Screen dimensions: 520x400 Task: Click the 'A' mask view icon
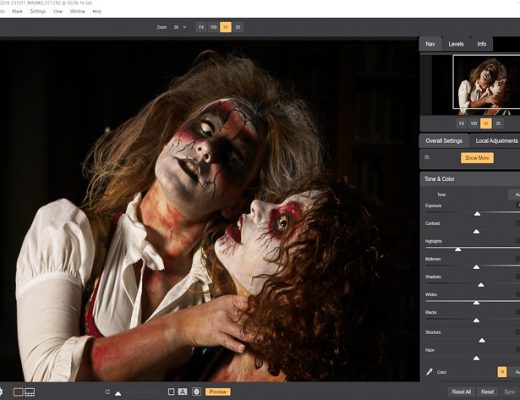click(x=182, y=392)
